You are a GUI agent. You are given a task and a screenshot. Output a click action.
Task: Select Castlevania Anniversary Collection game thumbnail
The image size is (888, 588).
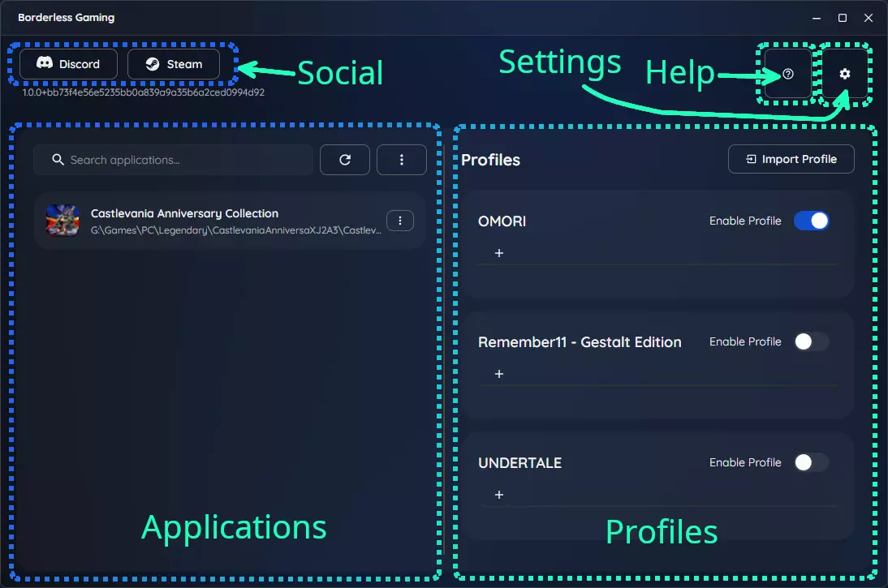coord(63,221)
